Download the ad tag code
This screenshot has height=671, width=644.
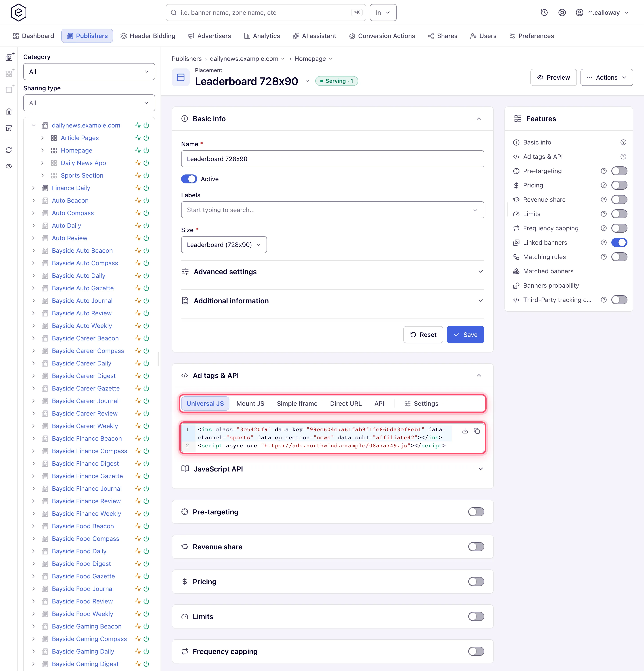point(465,431)
